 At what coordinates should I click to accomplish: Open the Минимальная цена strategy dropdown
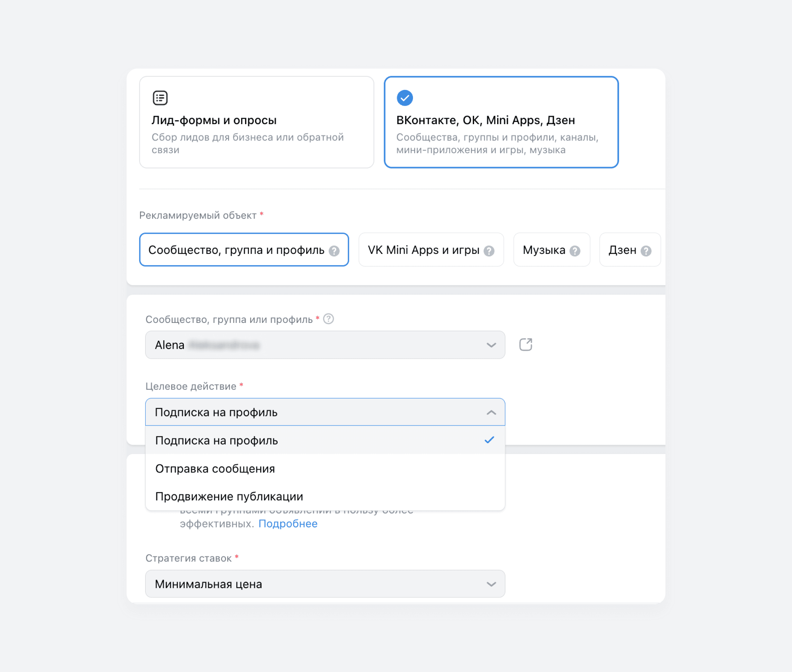coord(325,584)
